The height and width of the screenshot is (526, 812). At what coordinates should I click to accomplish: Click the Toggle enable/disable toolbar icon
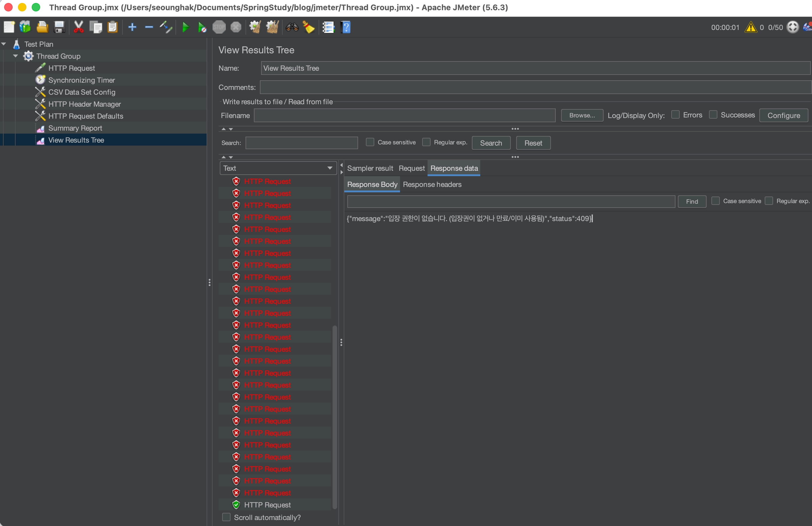(166, 27)
